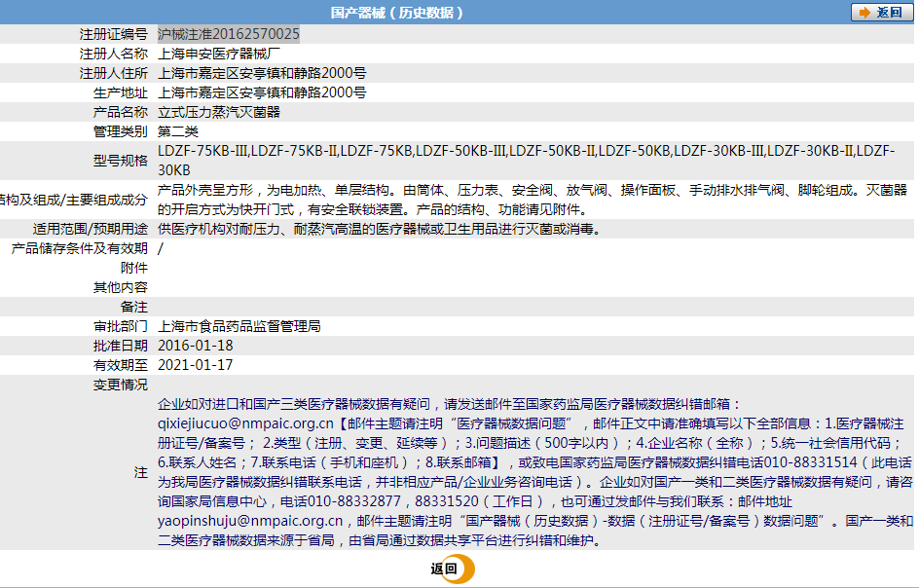The width and height of the screenshot is (919, 588).
Task: Click the 适用范围/预期用途 label
Action: tap(91, 229)
